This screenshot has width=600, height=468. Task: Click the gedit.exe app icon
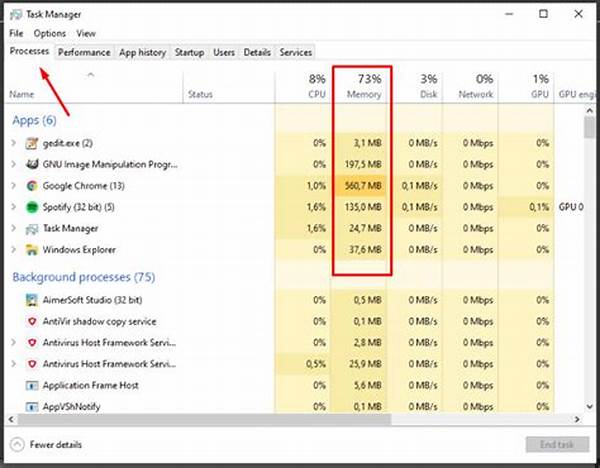32,143
